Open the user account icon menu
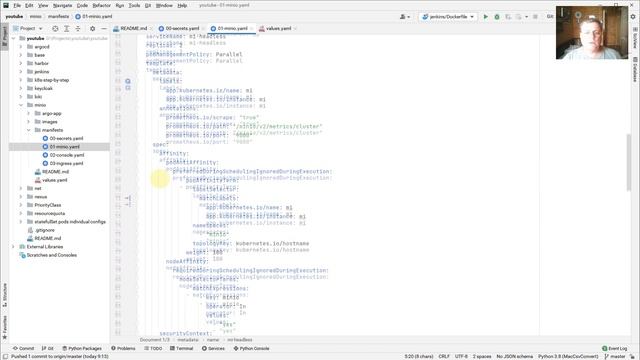The image size is (640, 360). pos(404,17)
